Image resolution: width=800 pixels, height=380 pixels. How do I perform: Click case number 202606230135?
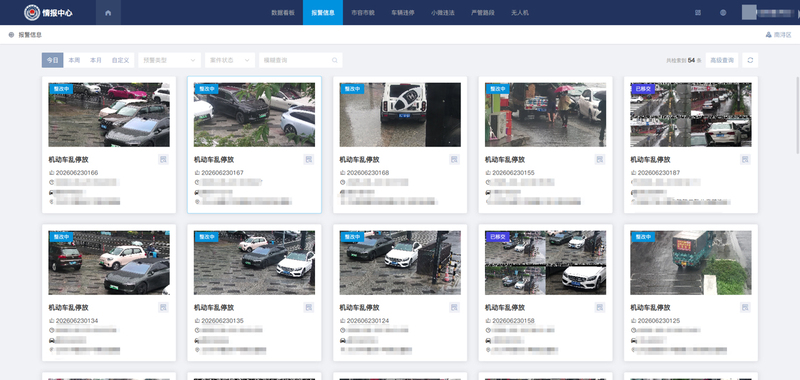[x=222, y=321]
